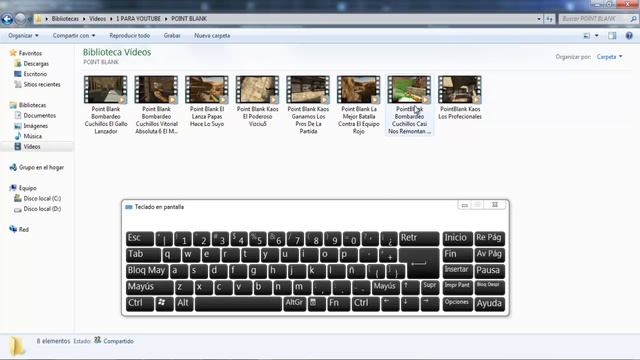Click the Inicio key on-screen
Screen dimensions: 640x360
pos(458,238)
